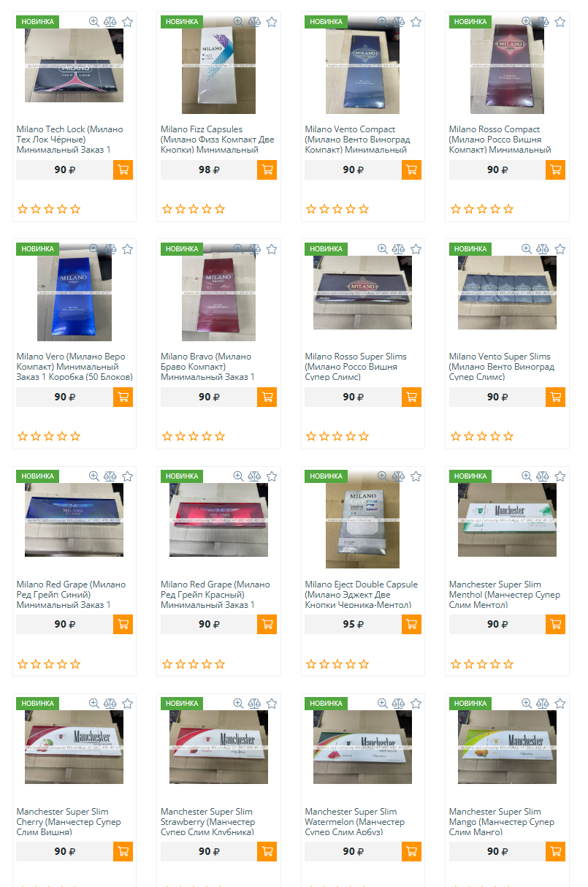588x887 pixels.
Task: Give Milano Vento Super Slims one star
Action: click(456, 436)
